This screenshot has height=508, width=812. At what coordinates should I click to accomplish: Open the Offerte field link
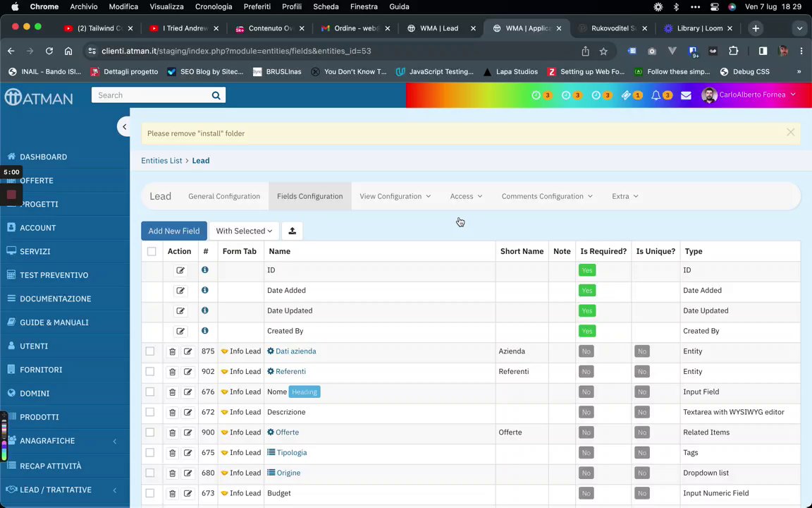pos(288,433)
